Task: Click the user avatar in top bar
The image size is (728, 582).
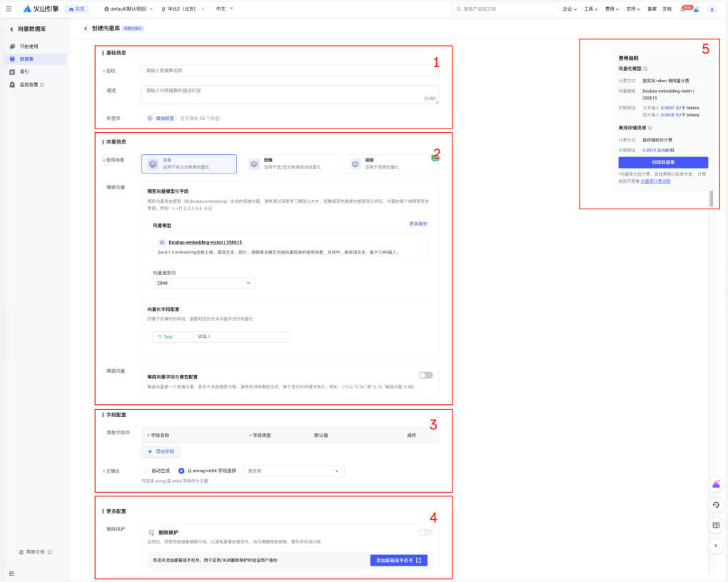Action: 711,9
